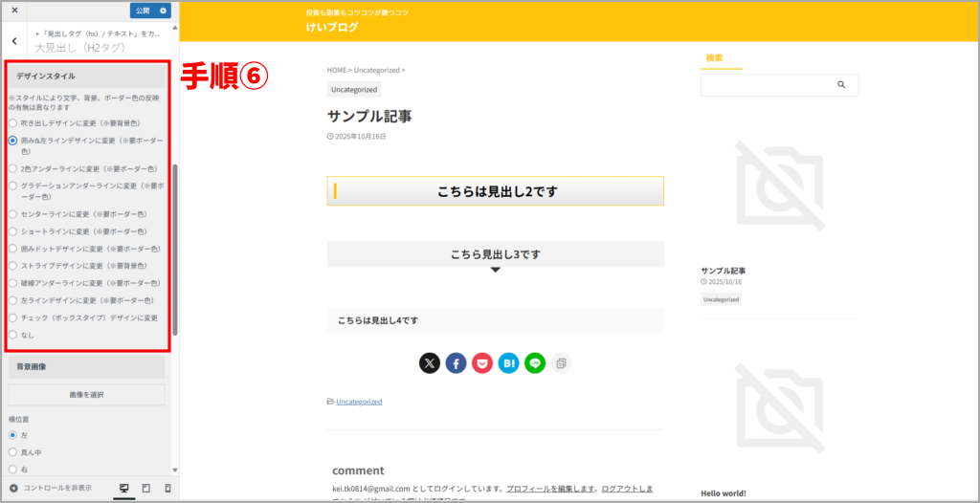Choose 真ん中 for horizontal position

click(x=13, y=452)
